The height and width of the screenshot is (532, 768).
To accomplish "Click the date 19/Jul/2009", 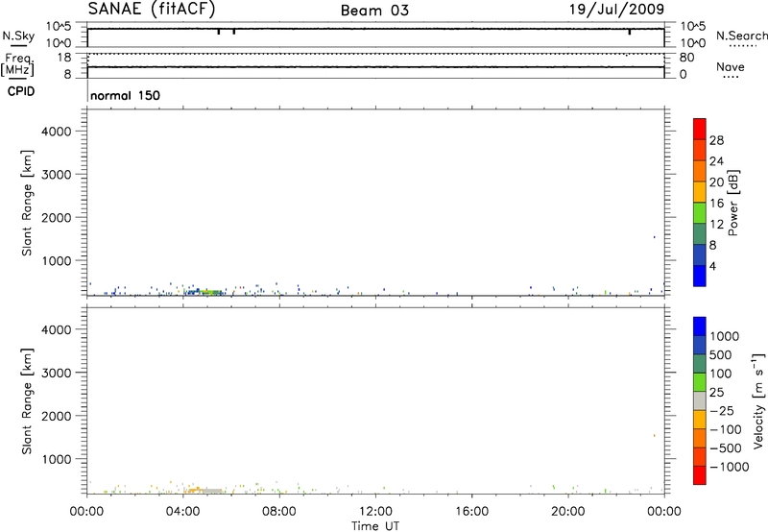I will [x=616, y=10].
